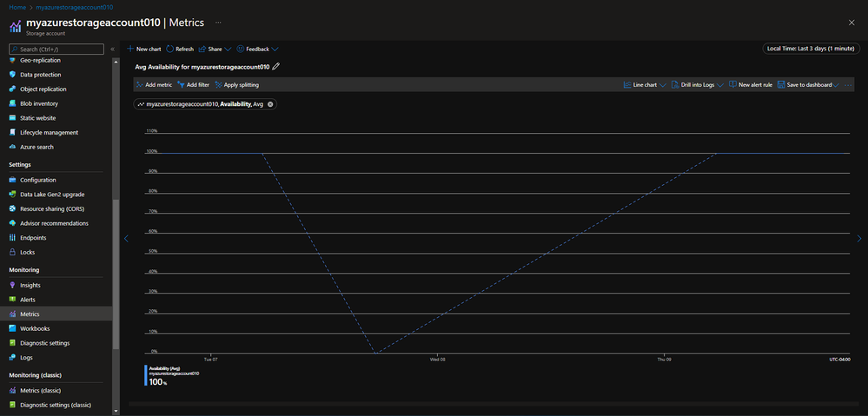Close the Metrics blade with X
The width and height of the screenshot is (868, 416).
tap(851, 22)
